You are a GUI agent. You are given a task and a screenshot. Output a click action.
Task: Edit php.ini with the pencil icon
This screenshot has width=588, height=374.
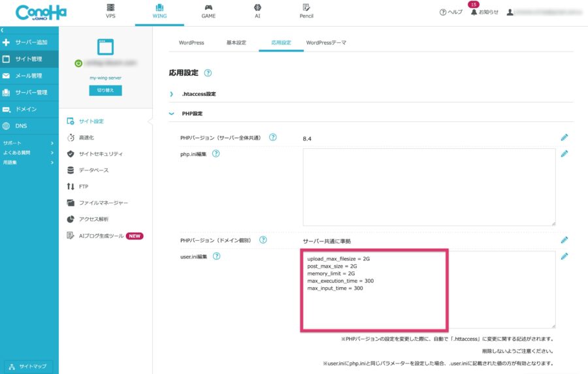coord(564,153)
